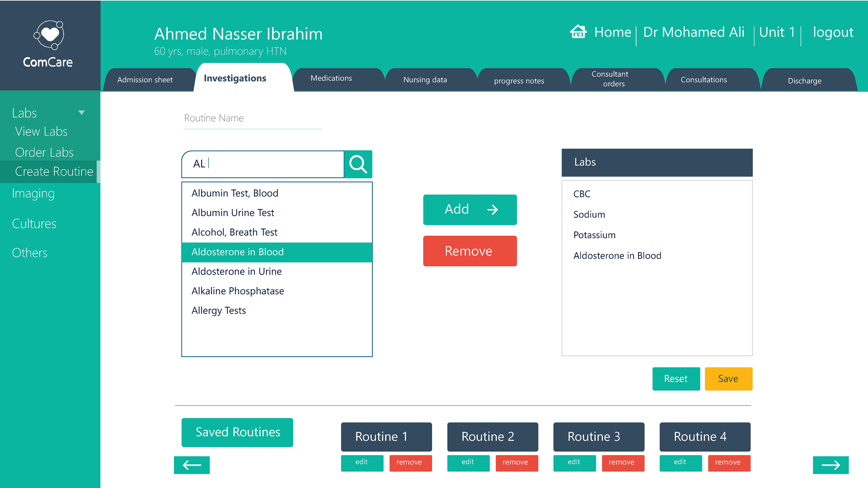
Task: Go to next saved routines arrow
Action: click(x=831, y=465)
